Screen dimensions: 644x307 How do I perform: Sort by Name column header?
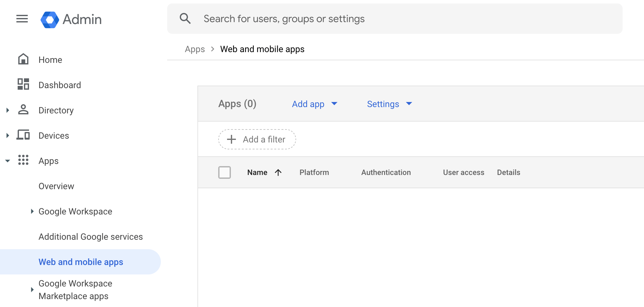[x=257, y=172]
